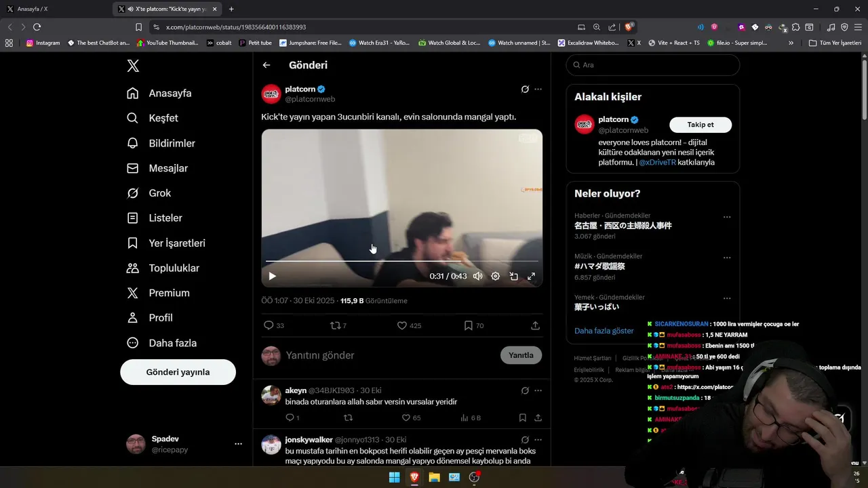Screen dimensions: 868x488
Task: Click the back arrow beside Gönderi
Action: coord(267,65)
